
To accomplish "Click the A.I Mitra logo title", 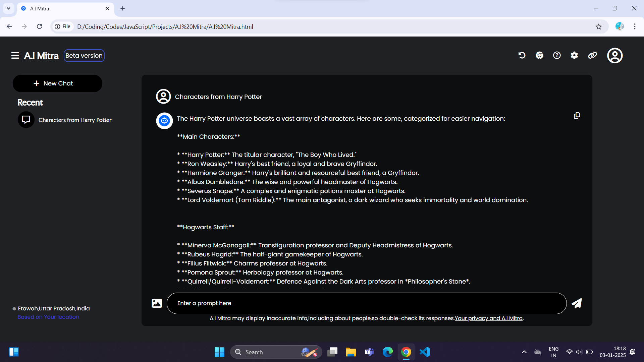I will 41,56.
